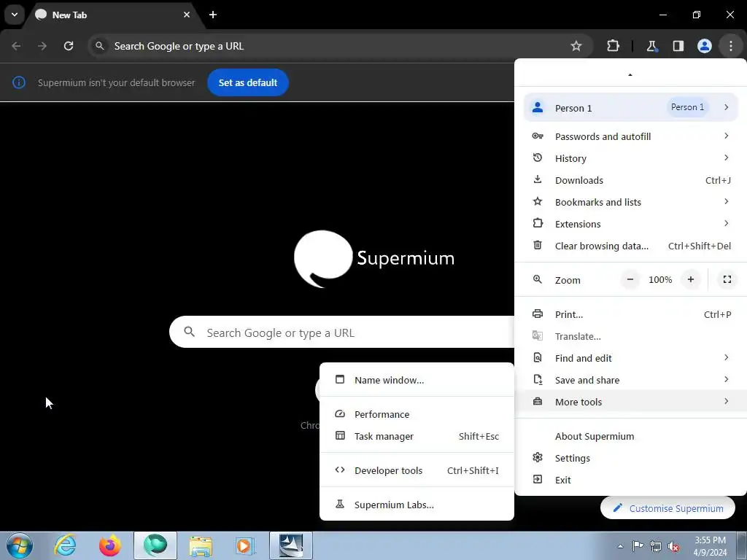Select Name window in submenu
This screenshot has height=560, width=747.
(417, 380)
